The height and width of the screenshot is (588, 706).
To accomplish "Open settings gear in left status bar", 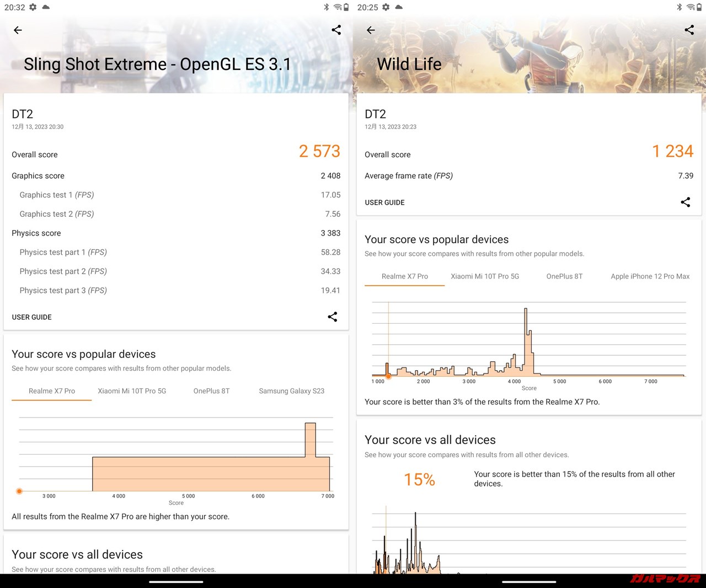I will 33,7.
